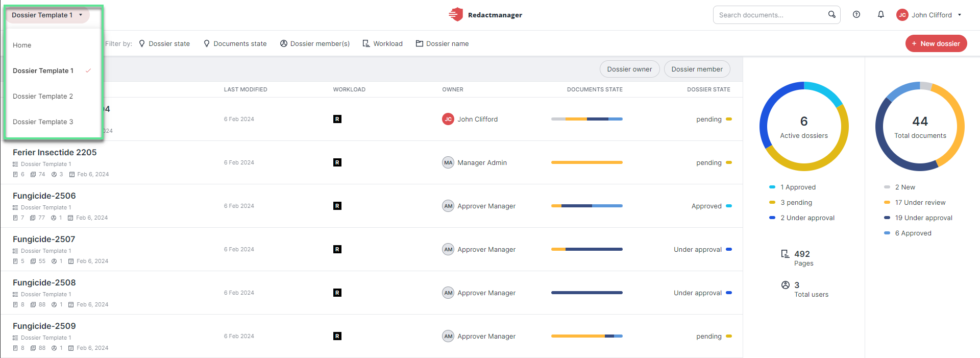980x358 pixels.
Task: Click the search magnifier icon
Action: pyautogui.click(x=831, y=15)
